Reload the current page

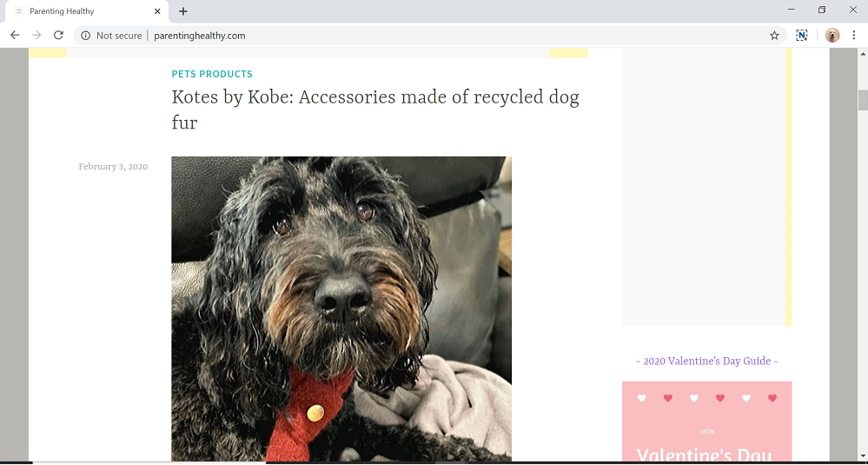click(58, 36)
